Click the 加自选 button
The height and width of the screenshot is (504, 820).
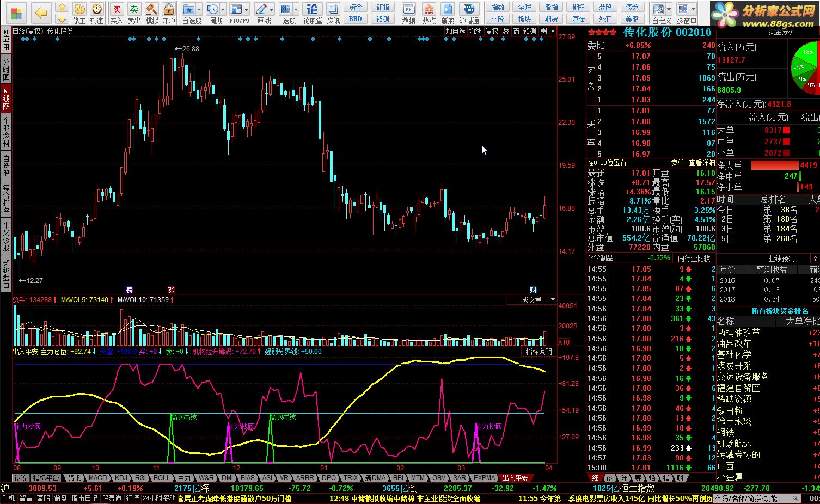456,32
